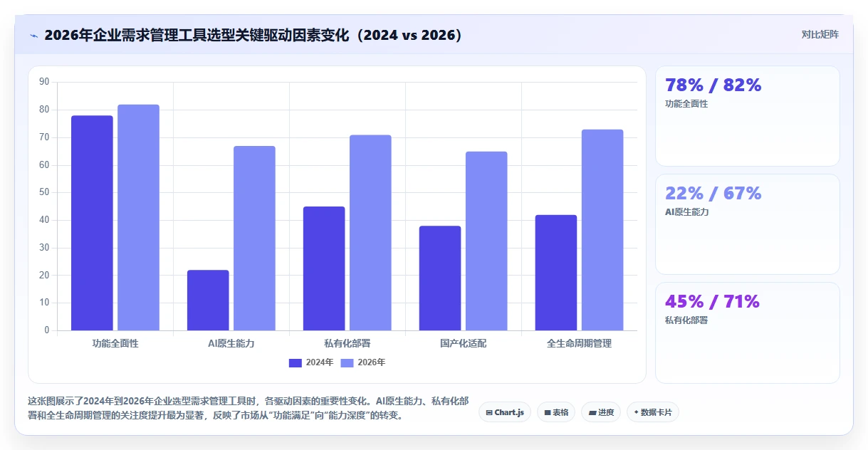
Task: Select the 数据卡片 tag
Action: click(652, 412)
